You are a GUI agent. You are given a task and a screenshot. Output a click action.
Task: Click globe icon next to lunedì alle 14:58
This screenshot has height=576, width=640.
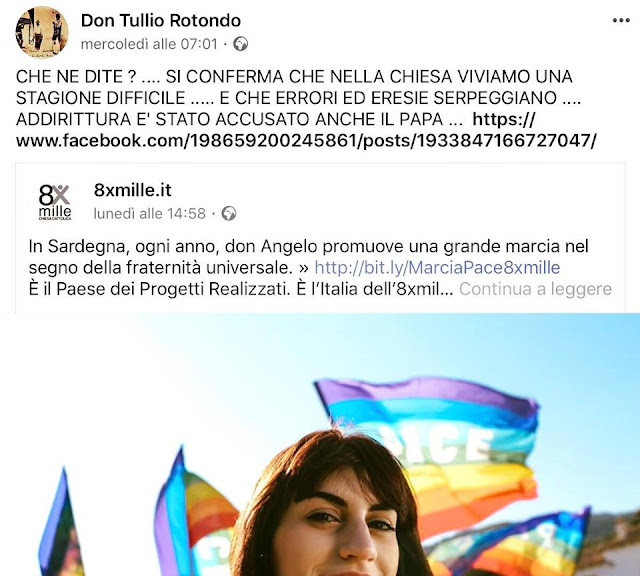[x=229, y=213]
